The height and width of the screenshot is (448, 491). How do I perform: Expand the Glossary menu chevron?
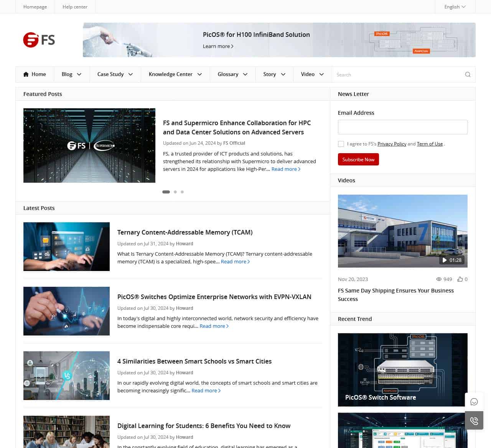[245, 74]
